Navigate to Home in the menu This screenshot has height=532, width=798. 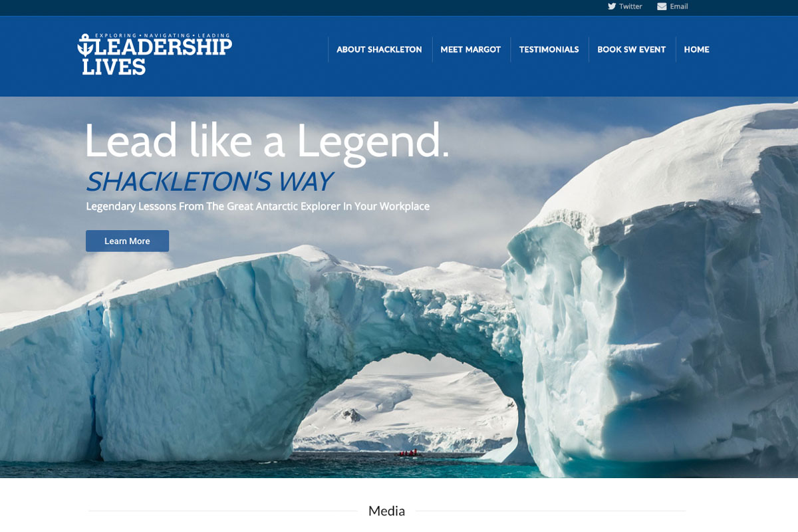(x=696, y=49)
